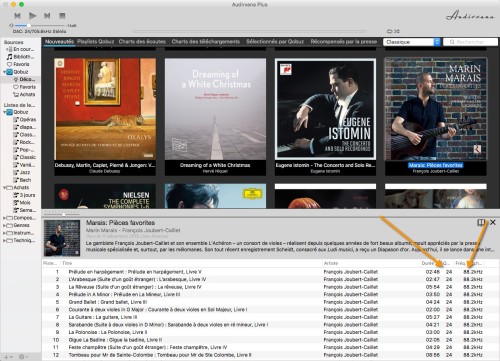Viewport: 500px width, 361px height.
Task: Open Sélectionnés par Qobuz tab
Action: 275,42
